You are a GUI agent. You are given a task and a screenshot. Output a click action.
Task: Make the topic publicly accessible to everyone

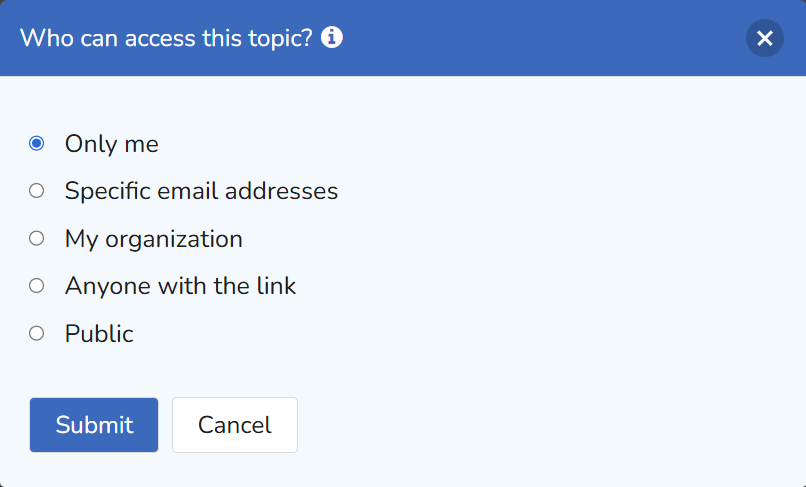click(36, 333)
